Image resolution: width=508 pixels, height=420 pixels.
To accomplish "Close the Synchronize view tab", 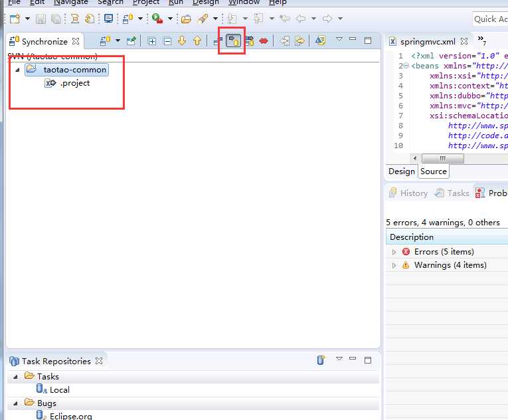I will [76, 41].
